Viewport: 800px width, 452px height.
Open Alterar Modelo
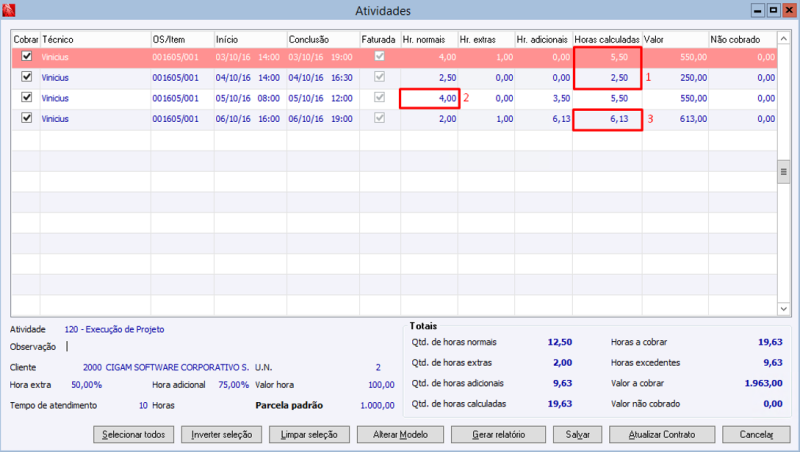pos(401,435)
